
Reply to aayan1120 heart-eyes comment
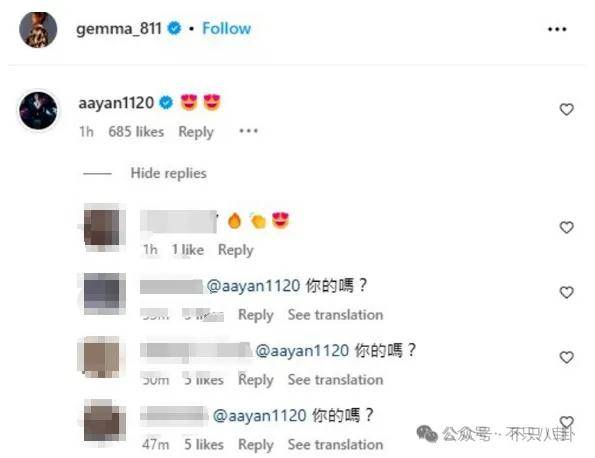(x=196, y=132)
